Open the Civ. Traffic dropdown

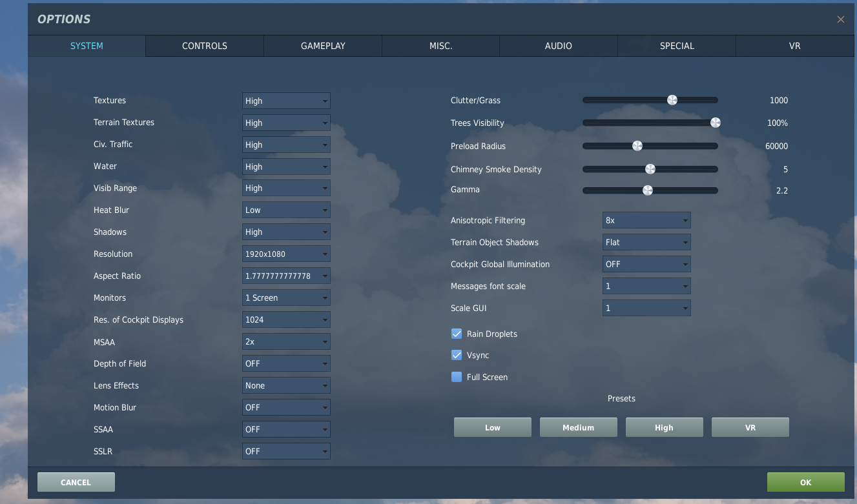click(x=286, y=145)
